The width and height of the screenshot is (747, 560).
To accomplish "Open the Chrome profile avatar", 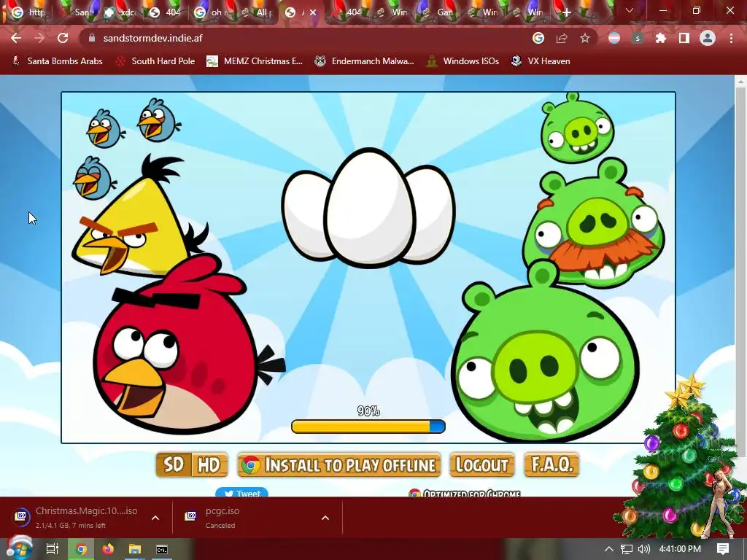I will tap(708, 38).
